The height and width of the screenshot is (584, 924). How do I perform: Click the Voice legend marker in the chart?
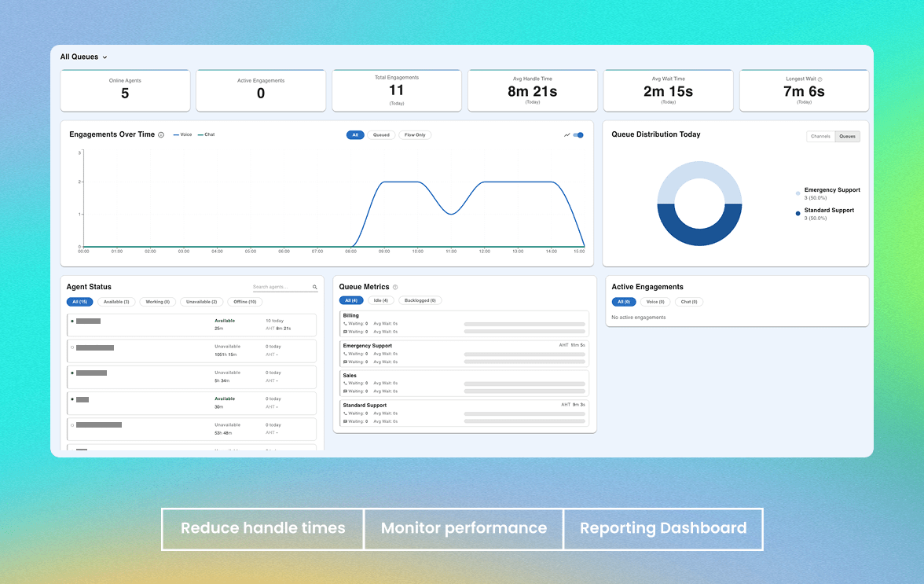point(176,135)
